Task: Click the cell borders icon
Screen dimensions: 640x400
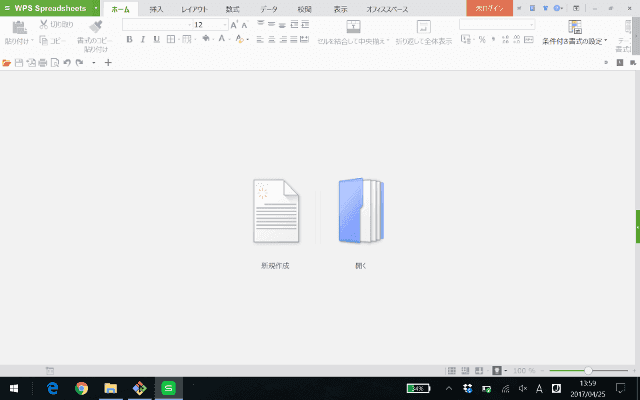Action: 171,39
